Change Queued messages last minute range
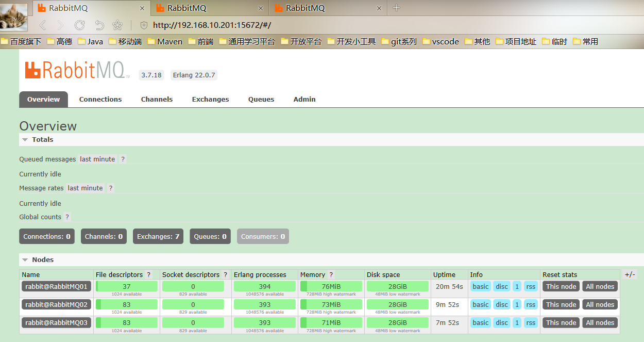 [97, 159]
